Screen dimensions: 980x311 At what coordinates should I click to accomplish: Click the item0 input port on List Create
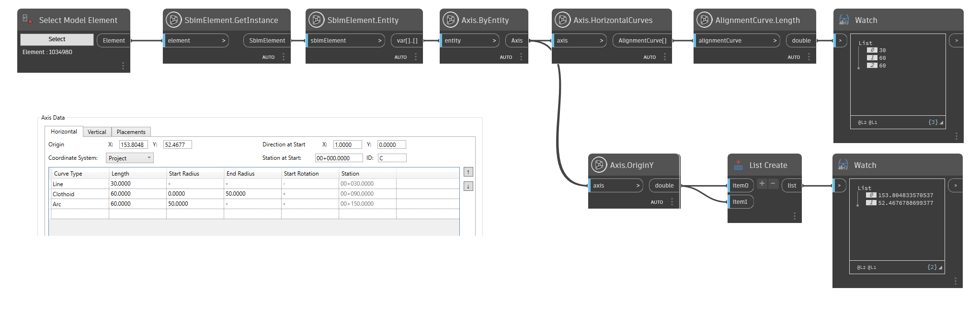(x=741, y=186)
